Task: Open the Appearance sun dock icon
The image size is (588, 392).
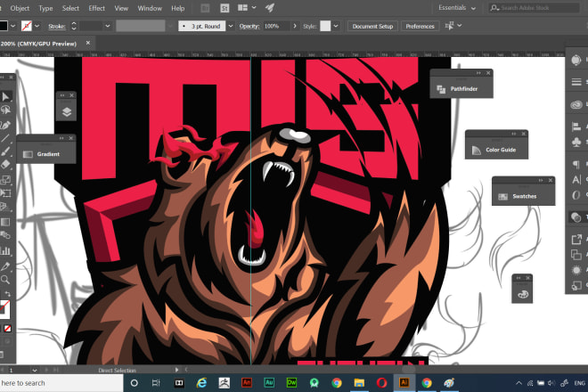Action: point(576,270)
